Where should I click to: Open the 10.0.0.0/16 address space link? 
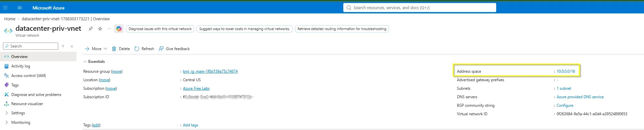[x=566, y=71]
